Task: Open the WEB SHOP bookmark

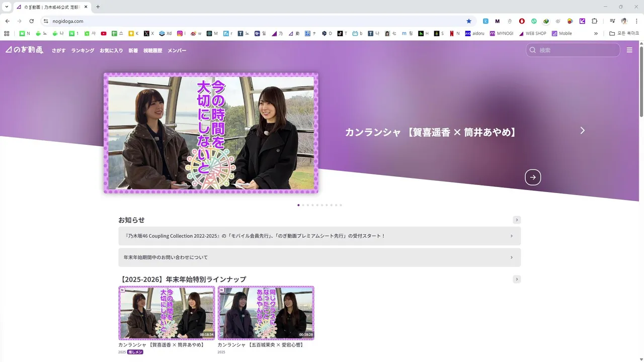Action: [532, 34]
